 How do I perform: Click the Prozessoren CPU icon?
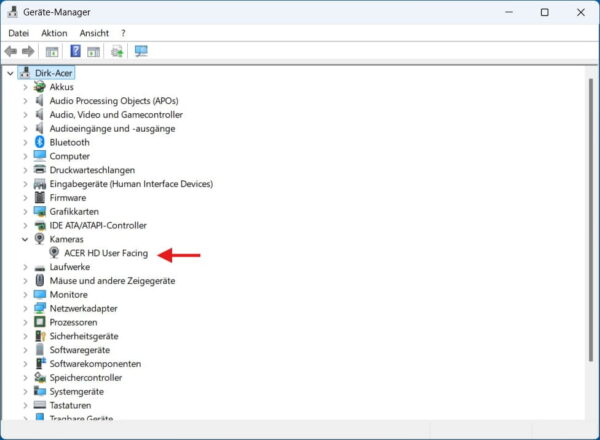click(39, 322)
